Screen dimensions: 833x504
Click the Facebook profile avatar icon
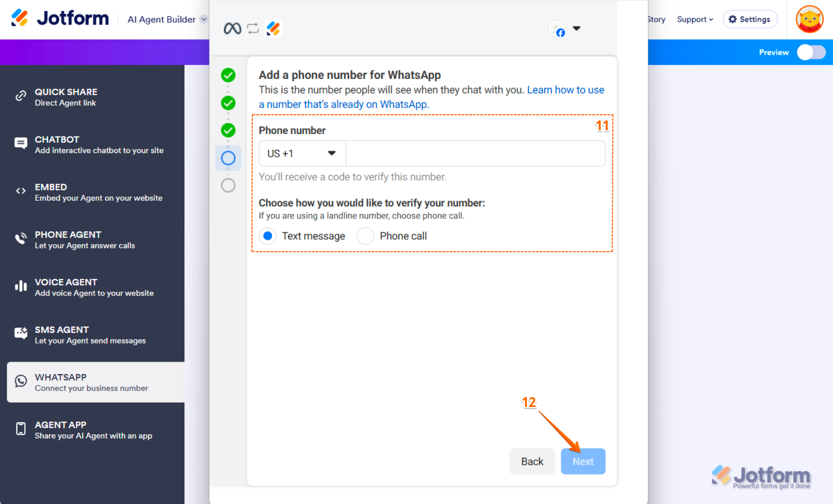(x=557, y=28)
